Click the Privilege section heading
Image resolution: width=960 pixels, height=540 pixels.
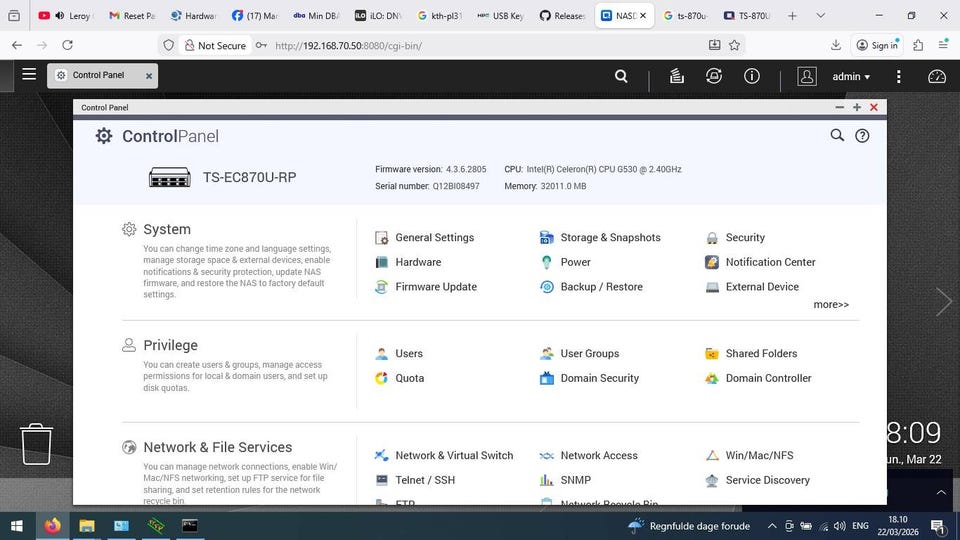(x=170, y=345)
